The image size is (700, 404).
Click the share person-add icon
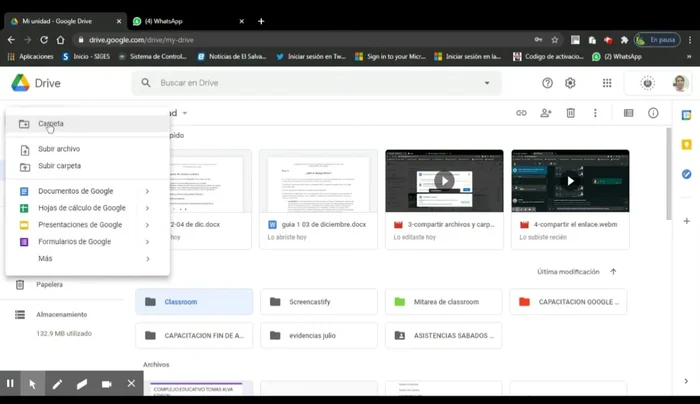pyautogui.click(x=546, y=113)
